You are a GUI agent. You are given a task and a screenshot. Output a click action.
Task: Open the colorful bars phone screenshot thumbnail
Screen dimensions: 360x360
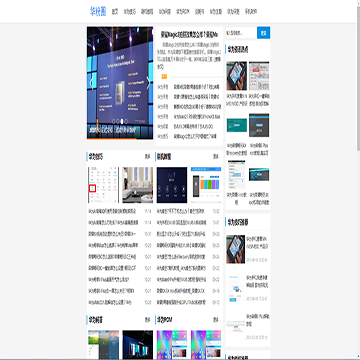206,185
